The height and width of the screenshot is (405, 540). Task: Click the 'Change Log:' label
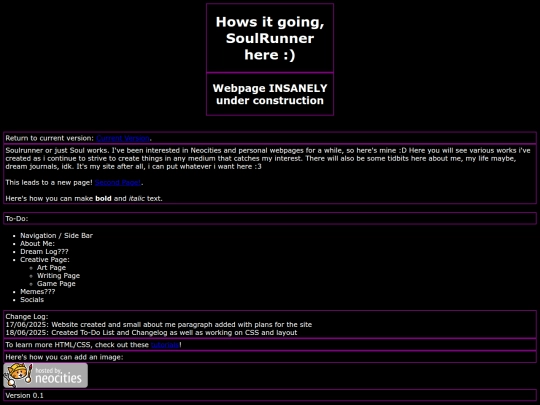click(x=27, y=316)
